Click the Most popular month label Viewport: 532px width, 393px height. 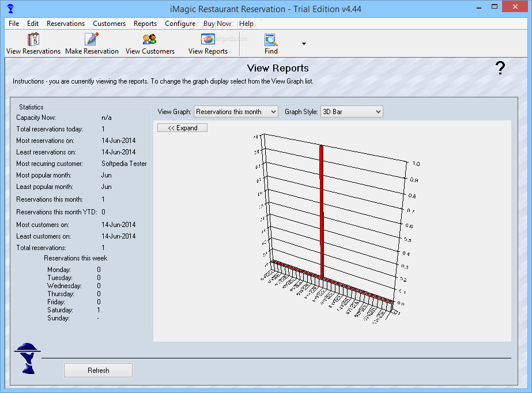pyautogui.click(x=44, y=175)
